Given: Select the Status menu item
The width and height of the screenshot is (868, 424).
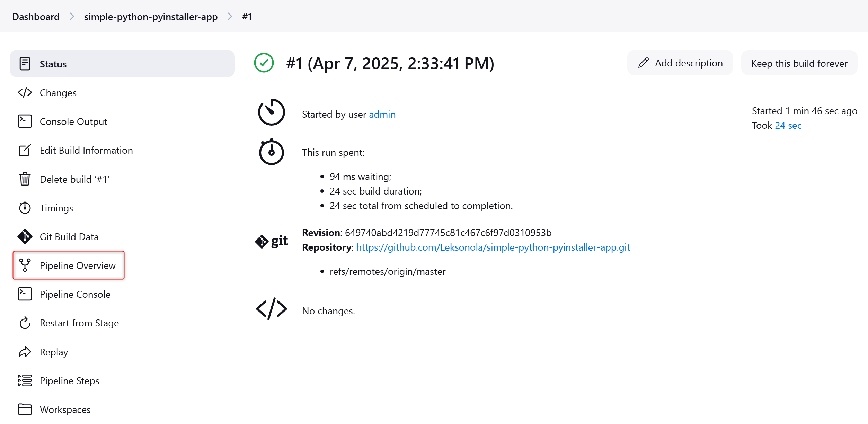Looking at the screenshot, I should tap(122, 64).
